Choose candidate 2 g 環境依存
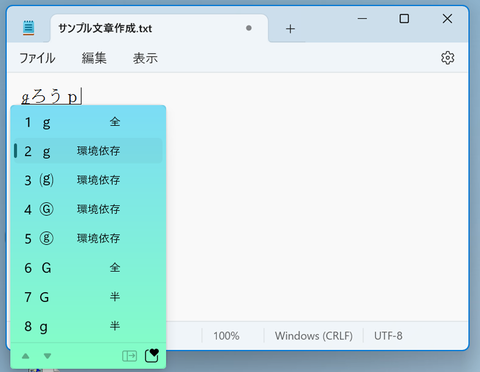Image resolution: width=480 pixels, height=372 pixels. pos(88,151)
